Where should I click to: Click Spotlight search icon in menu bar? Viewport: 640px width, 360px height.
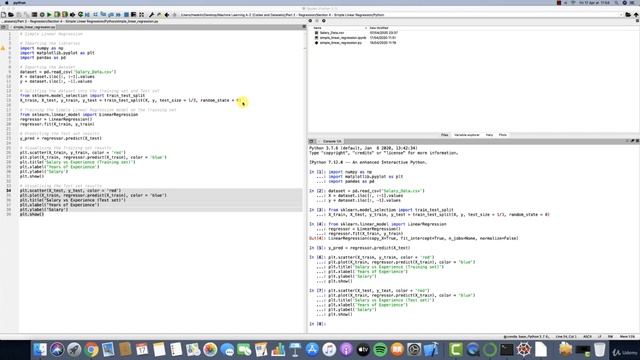(x=616, y=2)
